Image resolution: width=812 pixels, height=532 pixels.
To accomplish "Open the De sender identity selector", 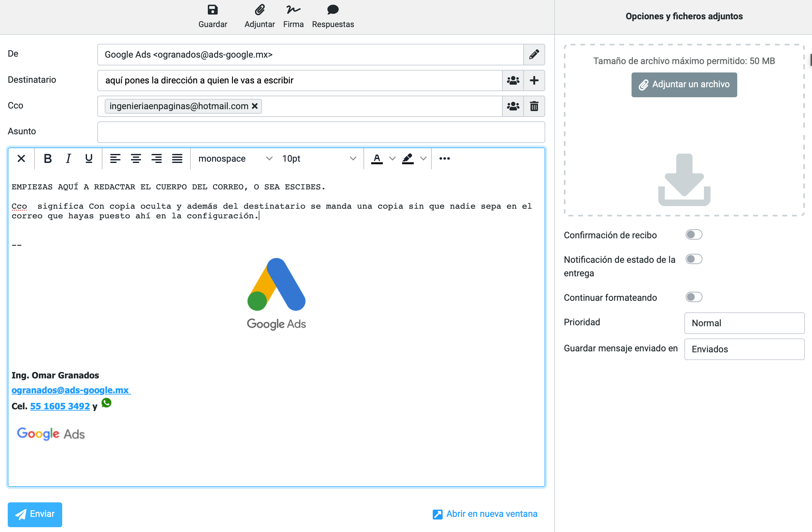I will click(311, 54).
